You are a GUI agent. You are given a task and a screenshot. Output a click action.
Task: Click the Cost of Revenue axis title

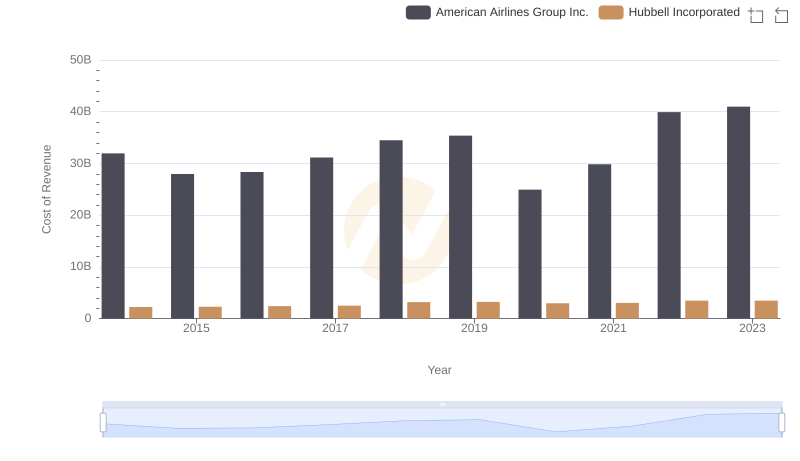point(46,189)
